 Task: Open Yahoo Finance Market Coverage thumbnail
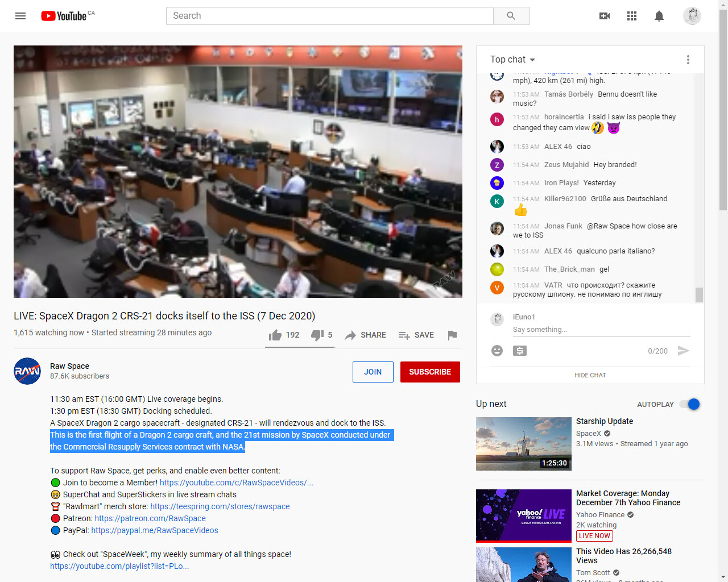[524, 516]
